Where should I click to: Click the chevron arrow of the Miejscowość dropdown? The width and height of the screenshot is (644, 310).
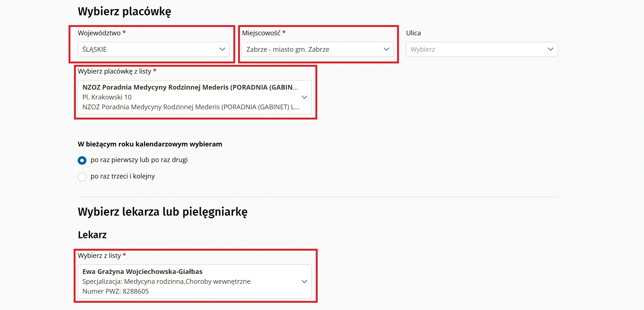(x=386, y=49)
